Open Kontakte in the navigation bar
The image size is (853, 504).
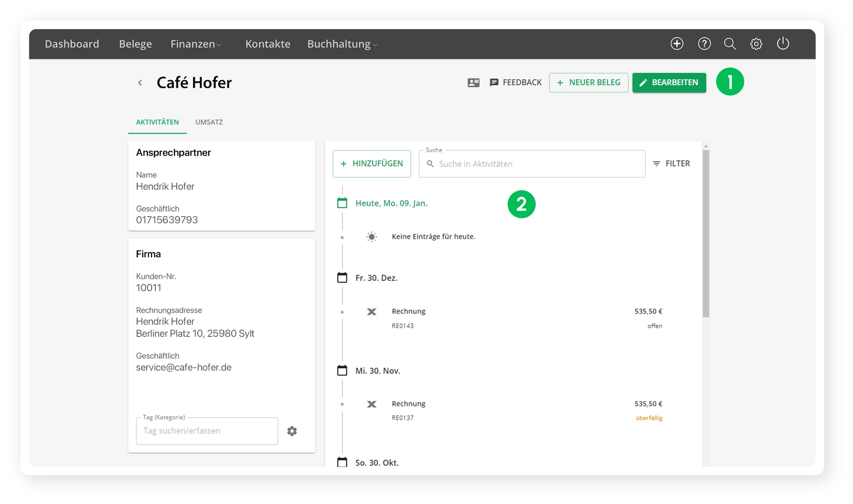coord(267,44)
